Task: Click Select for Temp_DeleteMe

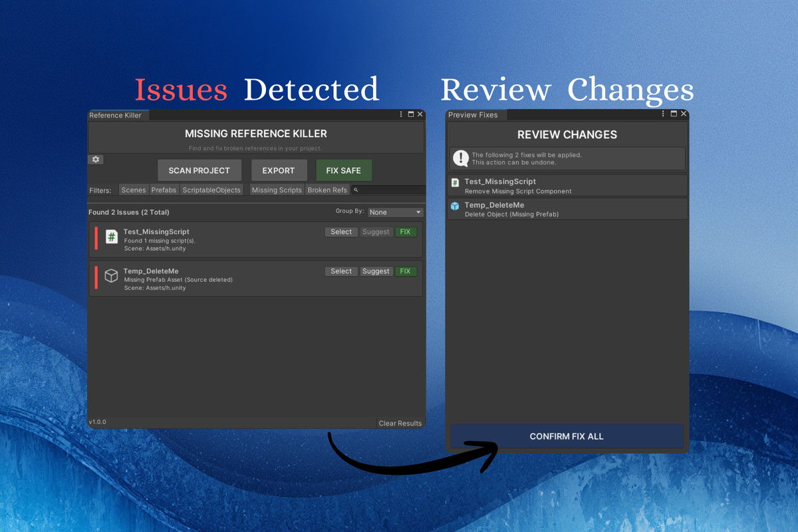Action: click(341, 271)
